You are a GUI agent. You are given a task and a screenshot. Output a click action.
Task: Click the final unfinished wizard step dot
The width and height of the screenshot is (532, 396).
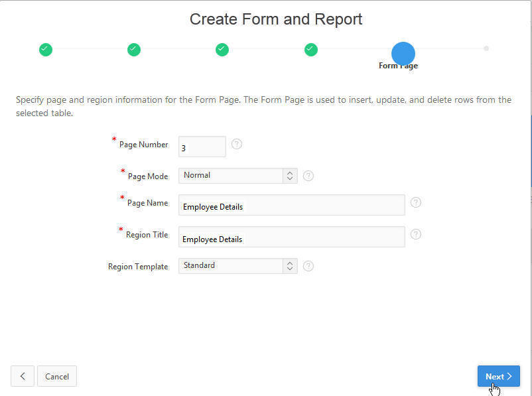click(x=486, y=48)
